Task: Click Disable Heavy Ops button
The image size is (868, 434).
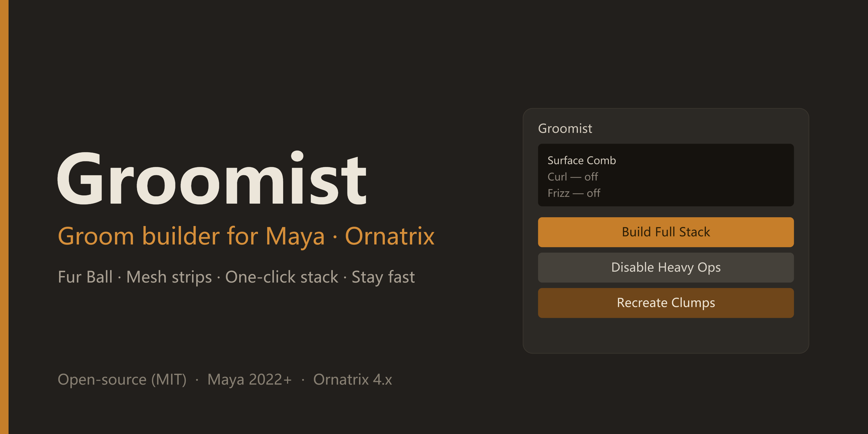Action: [x=666, y=268]
